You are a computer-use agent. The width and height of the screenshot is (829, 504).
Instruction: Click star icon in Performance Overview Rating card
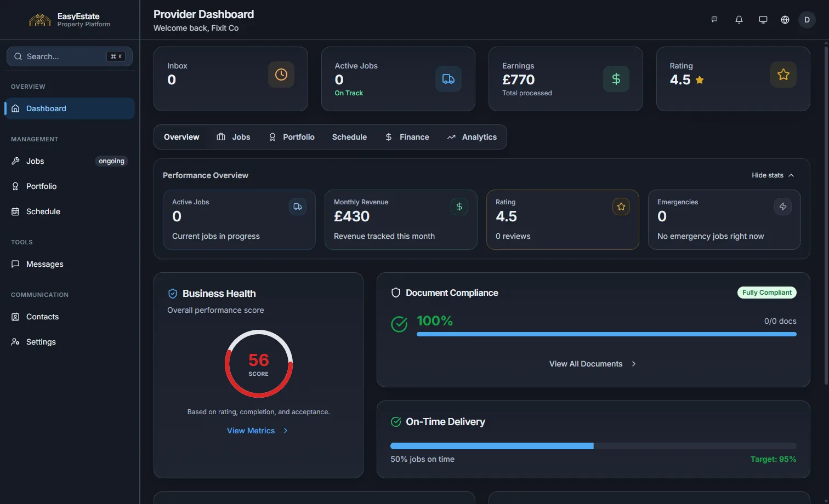621,207
